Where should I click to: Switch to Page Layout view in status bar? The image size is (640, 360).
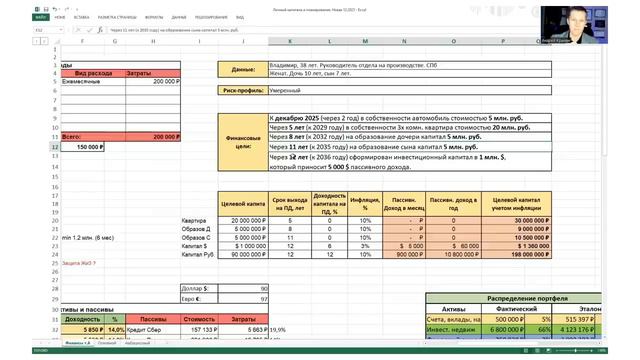tap(537, 351)
